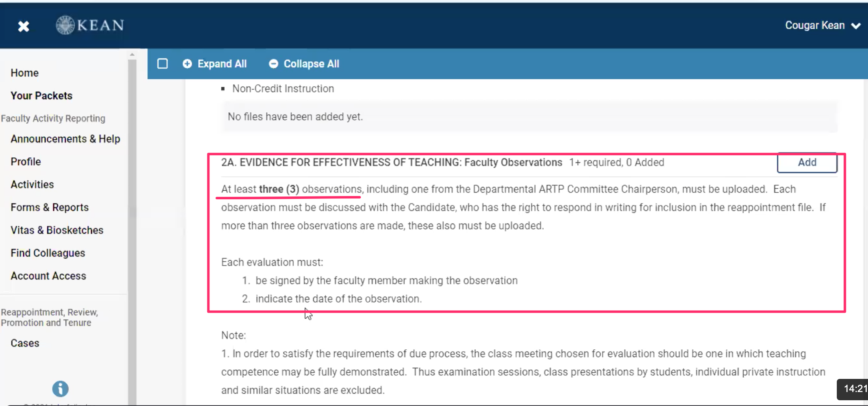Open the Profile page
868x406 pixels.
pyautogui.click(x=26, y=161)
